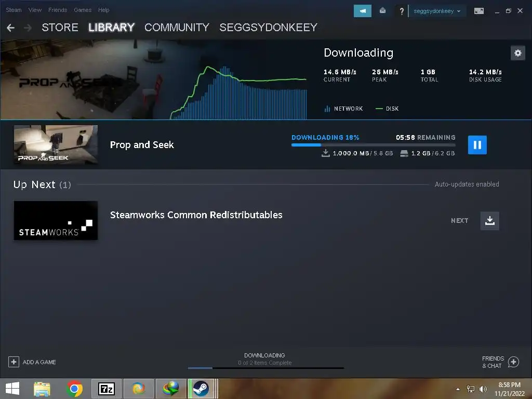Launch Google Chrome from the taskbar
This screenshot has width=532, height=399.
point(74,389)
